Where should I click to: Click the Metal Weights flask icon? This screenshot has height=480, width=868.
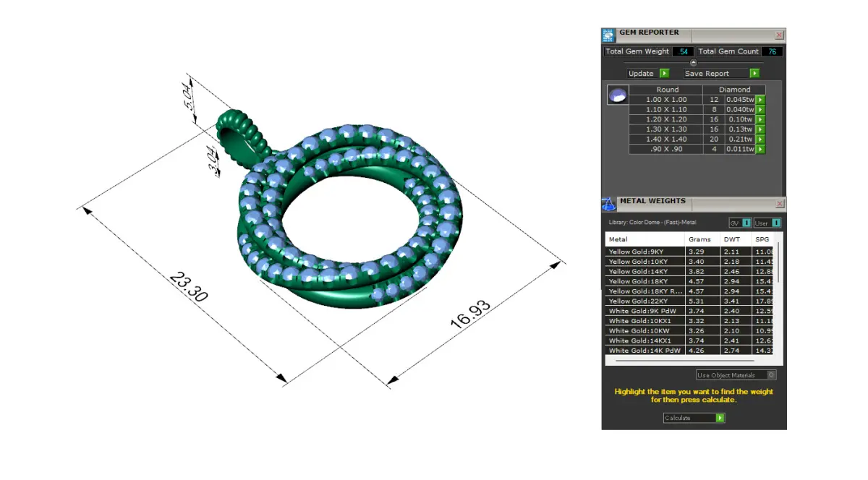click(x=608, y=203)
